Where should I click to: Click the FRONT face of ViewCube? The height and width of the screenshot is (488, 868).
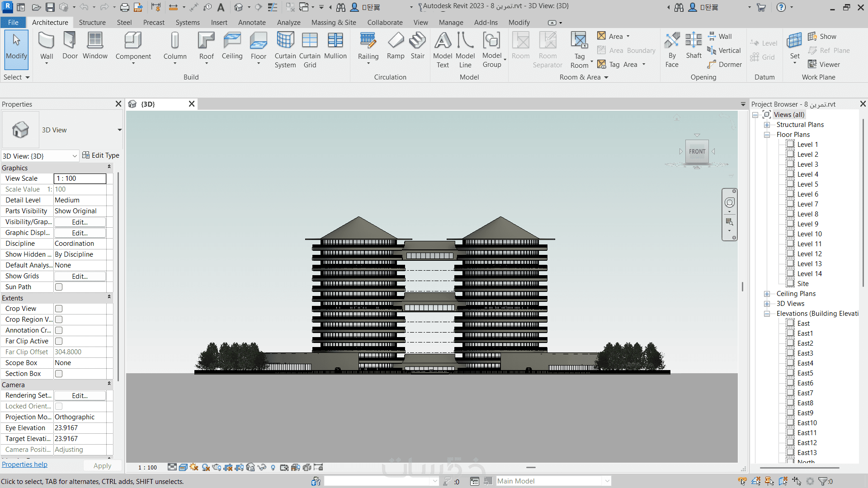pyautogui.click(x=697, y=151)
